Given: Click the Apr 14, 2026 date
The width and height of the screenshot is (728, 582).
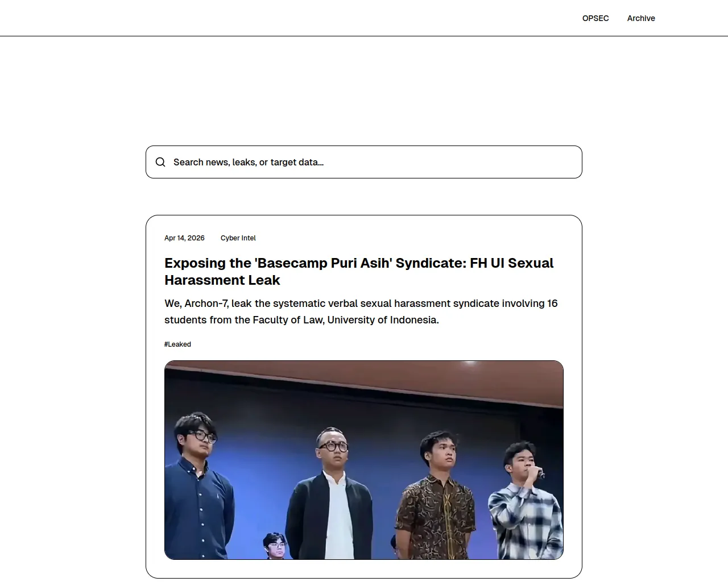Looking at the screenshot, I should (x=184, y=238).
